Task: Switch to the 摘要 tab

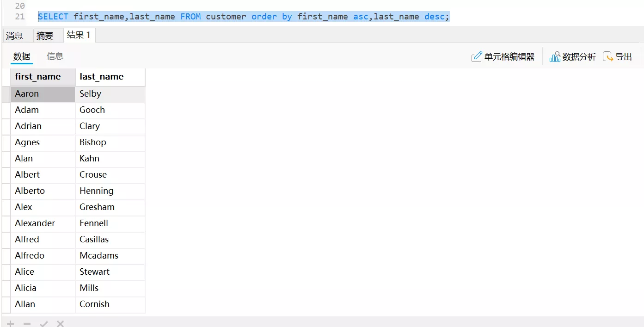Action: 45,36
